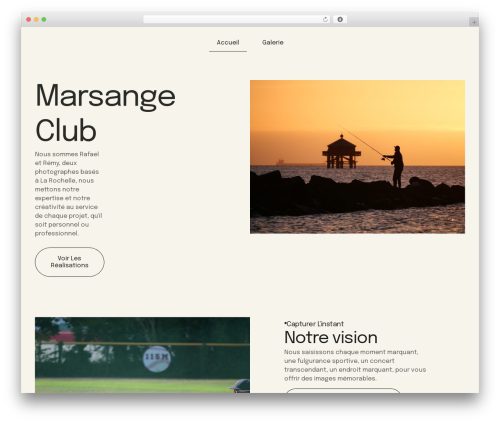The width and height of the screenshot is (500, 423).
Task: Click the paragraph starting Nous saisissons chaque moment
Action: (355, 365)
